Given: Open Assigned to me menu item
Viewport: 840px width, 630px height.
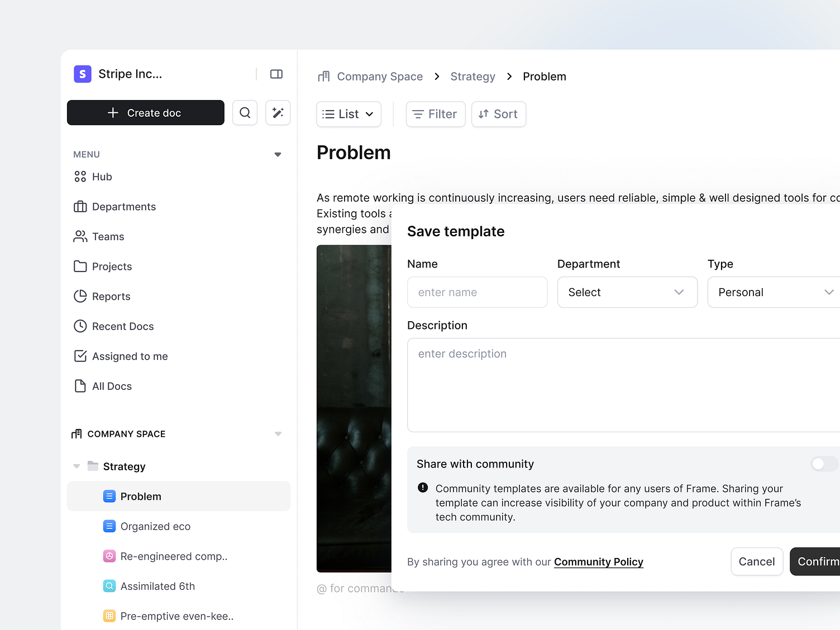Looking at the screenshot, I should 130,356.
